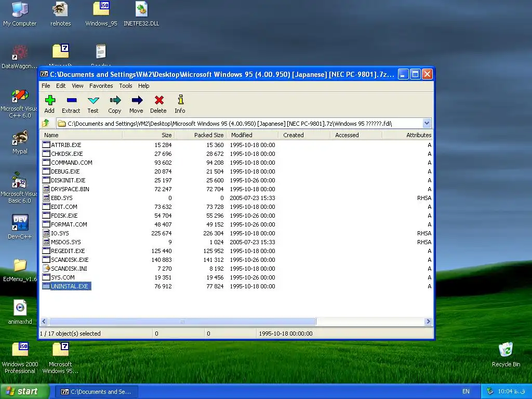Image resolution: width=532 pixels, height=399 pixels.
Task: Select the MSDOS.SYS file row
Action: pyautogui.click(x=236, y=242)
